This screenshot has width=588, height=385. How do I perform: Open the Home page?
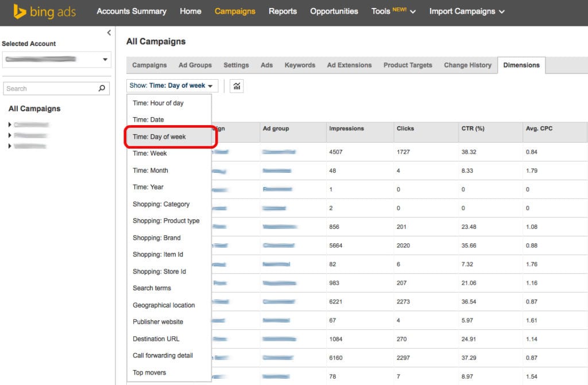coord(191,11)
